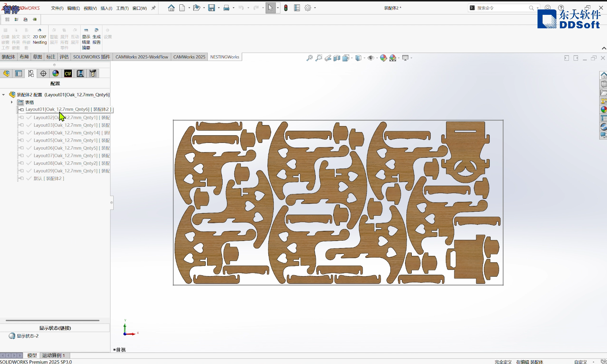
Task: Open the Save dropdown arrow
Action: point(219,8)
